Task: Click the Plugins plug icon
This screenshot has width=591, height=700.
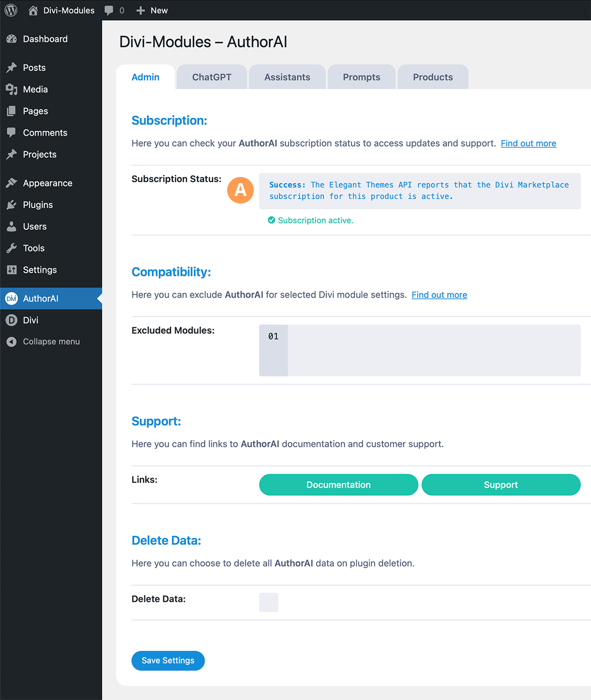Action: (x=12, y=204)
